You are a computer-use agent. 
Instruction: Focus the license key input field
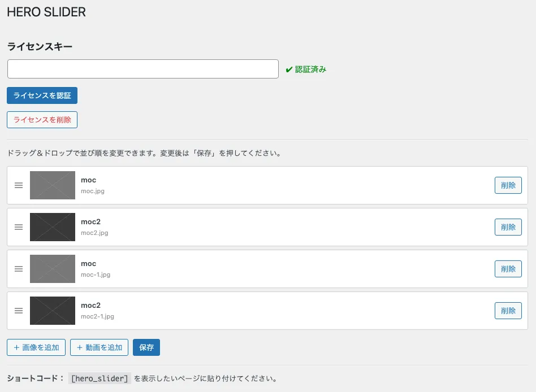[143, 69]
